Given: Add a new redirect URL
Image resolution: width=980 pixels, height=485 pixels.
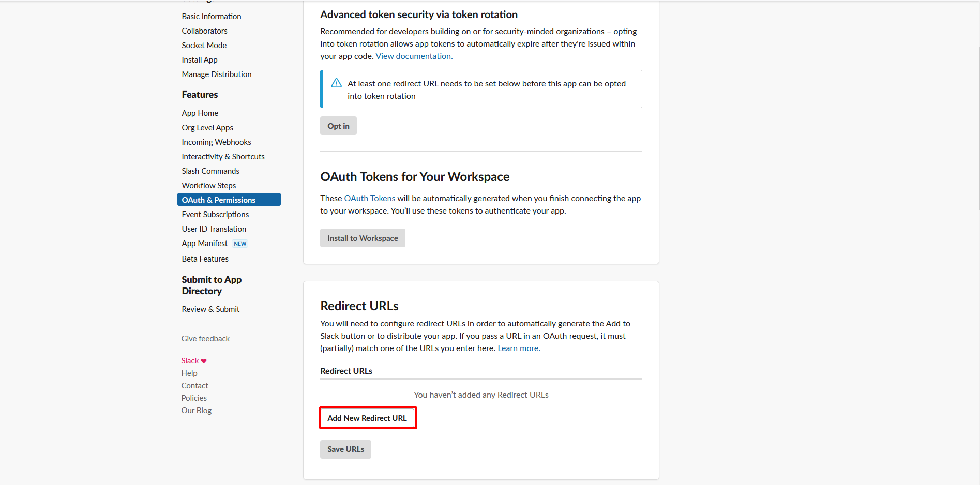Looking at the screenshot, I should coord(368,418).
